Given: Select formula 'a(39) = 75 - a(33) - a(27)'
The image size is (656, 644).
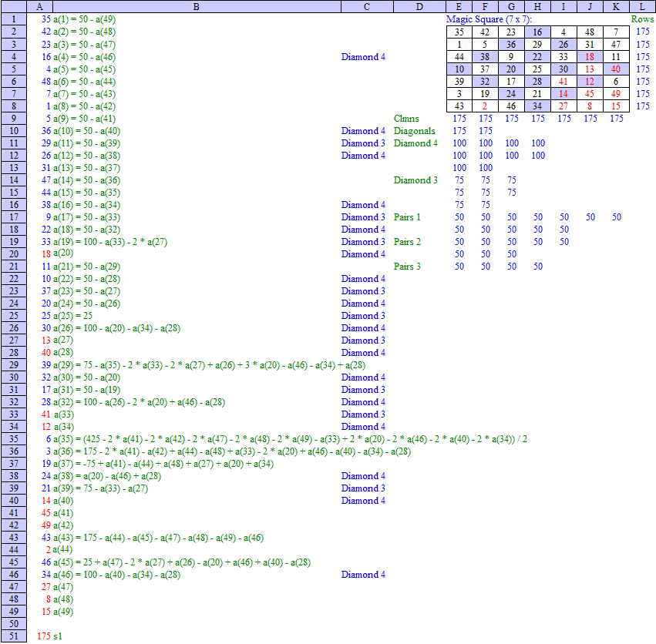Looking at the screenshot, I should pyautogui.click(x=100, y=488).
